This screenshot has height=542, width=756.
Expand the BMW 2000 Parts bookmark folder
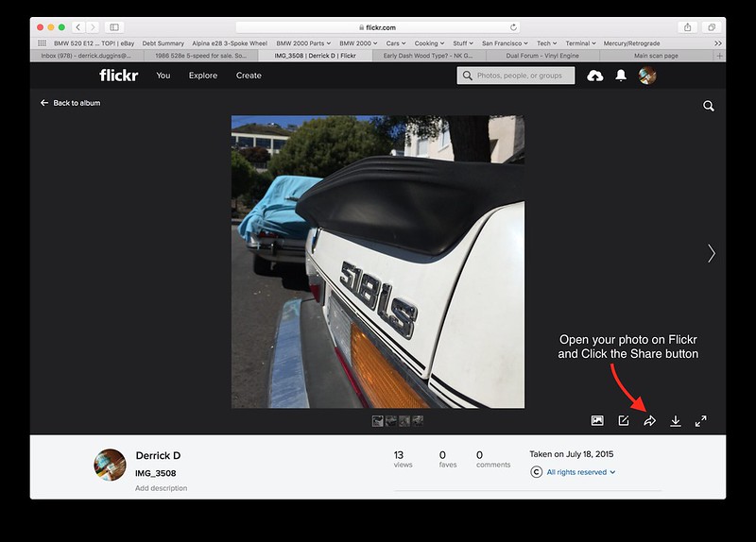pos(303,43)
